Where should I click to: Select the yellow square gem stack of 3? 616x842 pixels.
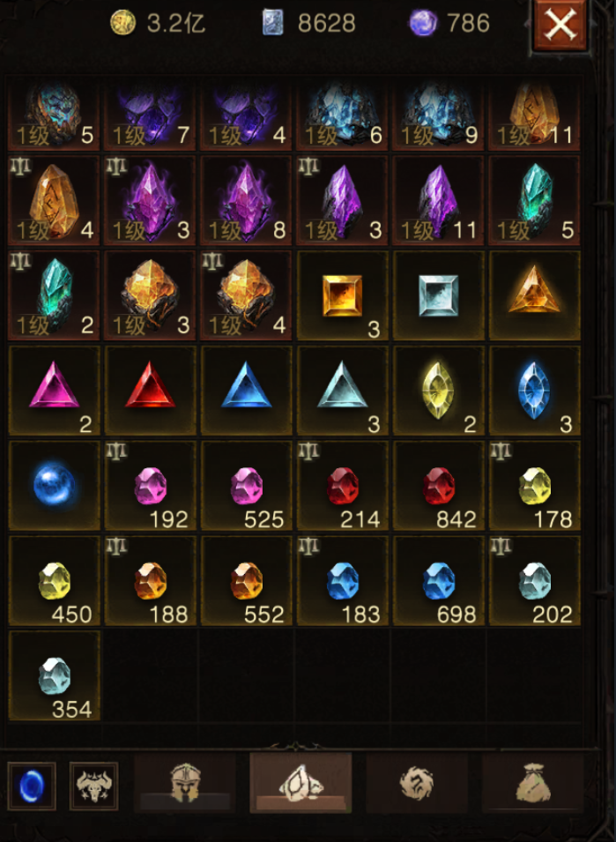click(342, 295)
